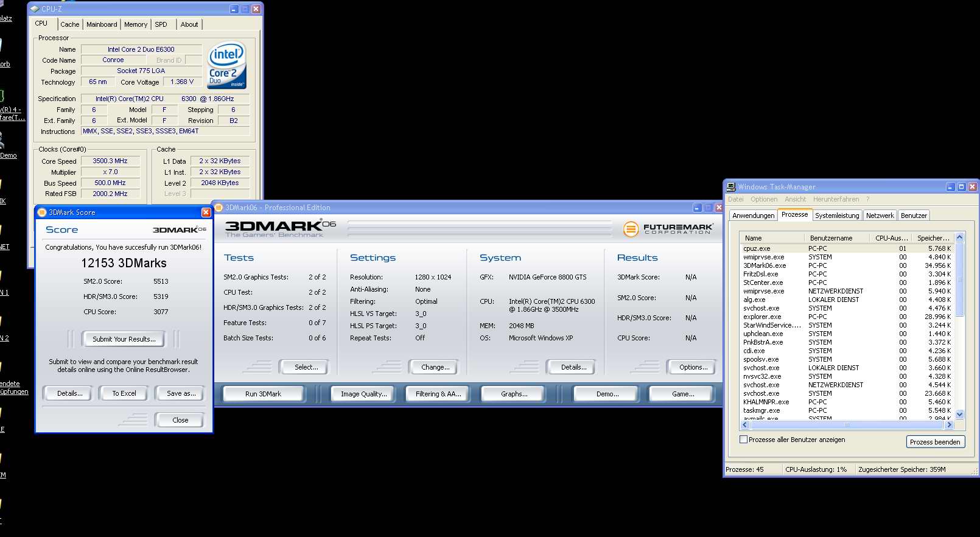Viewport: 980px width, 537px height.
Task: Enable 'Prozesse aller Benutzer anzeigen' checkbox
Action: click(x=743, y=440)
